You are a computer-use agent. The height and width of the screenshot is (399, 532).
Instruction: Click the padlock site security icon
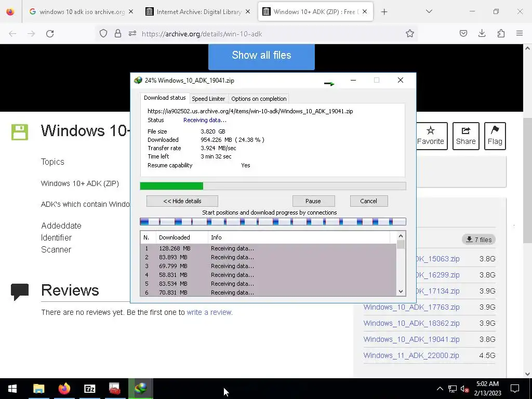coord(118,34)
